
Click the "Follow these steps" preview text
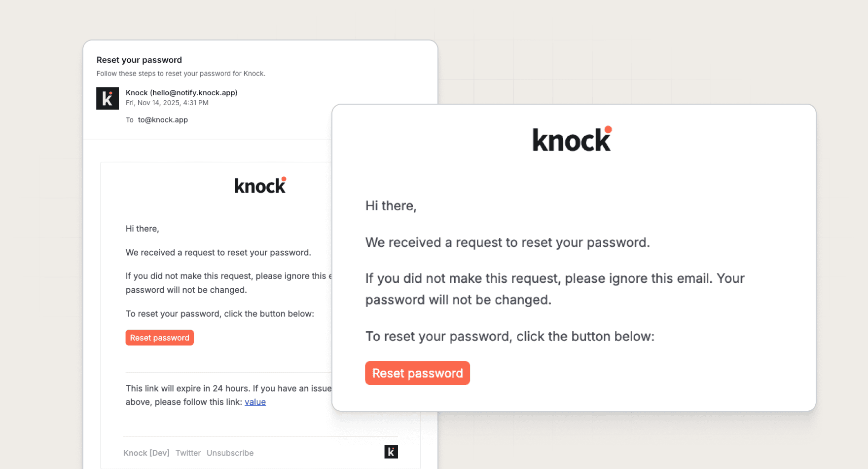click(181, 74)
